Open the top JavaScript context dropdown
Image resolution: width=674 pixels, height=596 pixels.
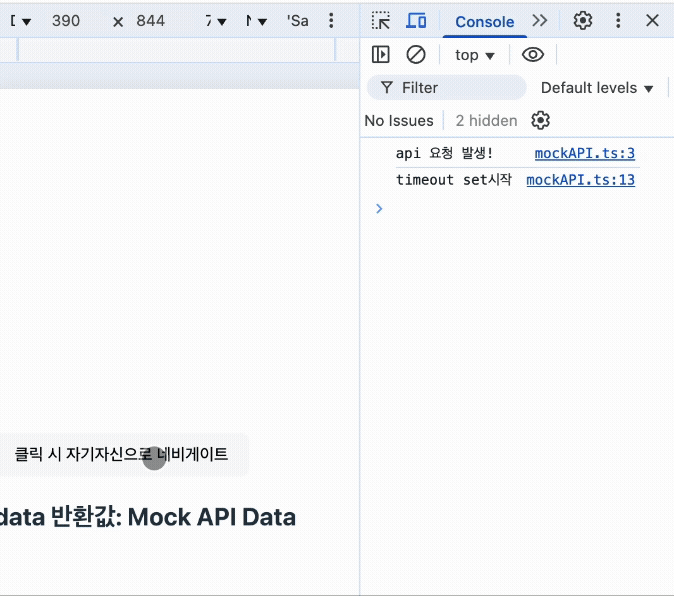click(x=475, y=55)
